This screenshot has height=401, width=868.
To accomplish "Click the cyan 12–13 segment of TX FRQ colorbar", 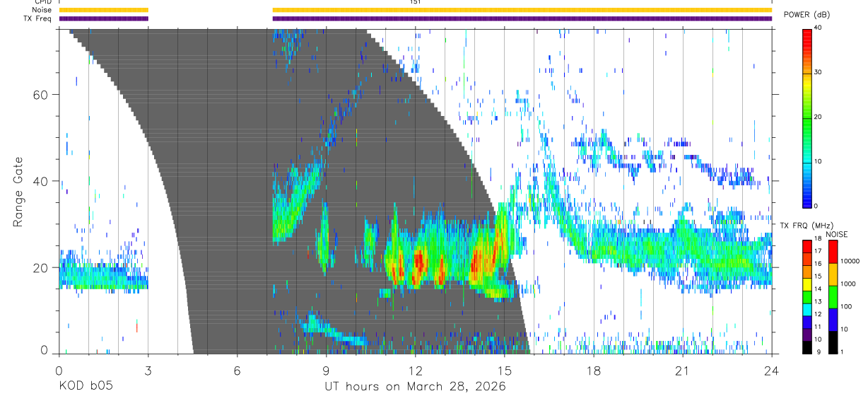I will pos(807,310).
